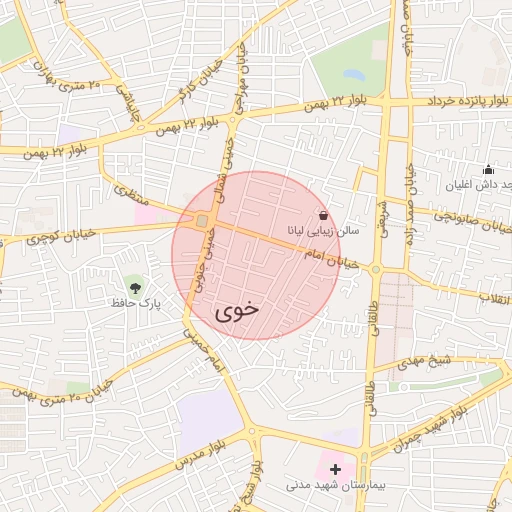Select the خیابان امام street label
Viewport: 512px width, 512px height.
(331, 260)
